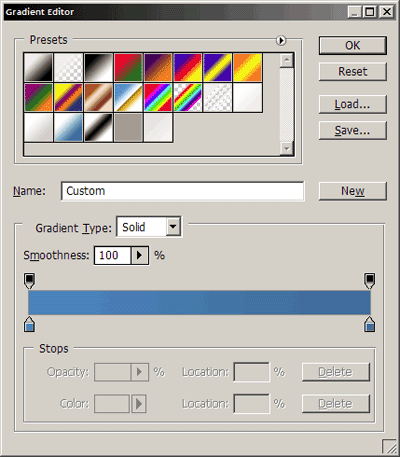Pick the copper brown gradient preset
The height and width of the screenshot is (457, 400).
coord(98,97)
